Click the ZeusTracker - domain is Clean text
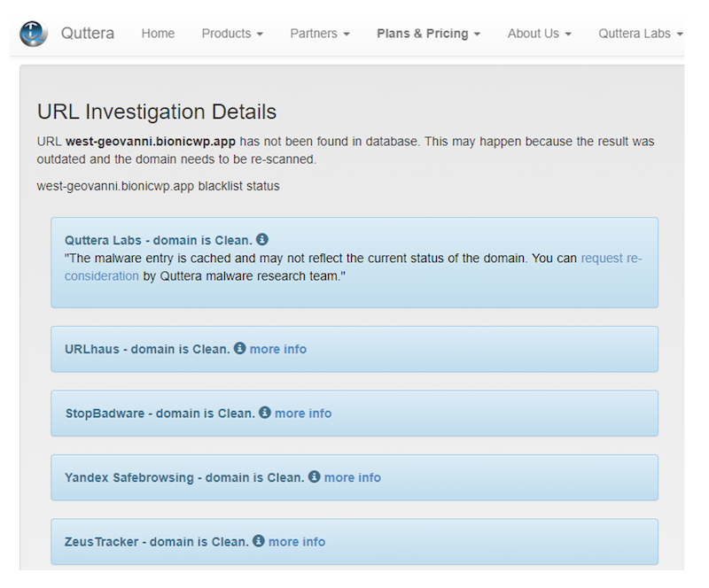Image resolution: width=709 pixels, height=588 pixels. pos(157,542)
